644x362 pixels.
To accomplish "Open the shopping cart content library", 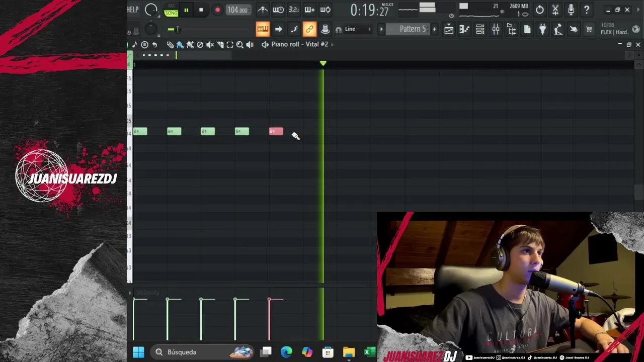I will pyautogui.click(x=589, y=29).
